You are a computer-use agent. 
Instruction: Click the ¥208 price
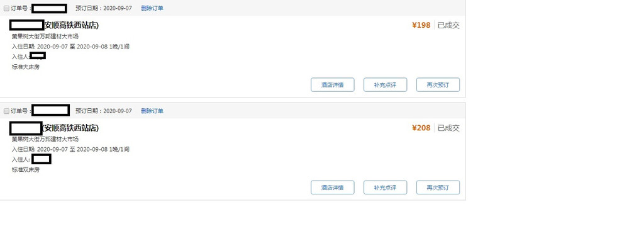click(421, 128)
